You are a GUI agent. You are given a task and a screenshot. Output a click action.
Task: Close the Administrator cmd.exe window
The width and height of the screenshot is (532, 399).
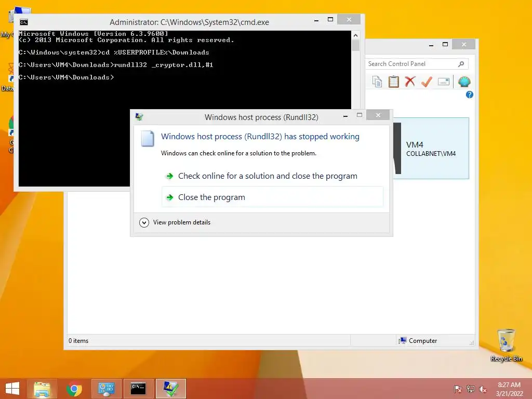pos(349,20)
